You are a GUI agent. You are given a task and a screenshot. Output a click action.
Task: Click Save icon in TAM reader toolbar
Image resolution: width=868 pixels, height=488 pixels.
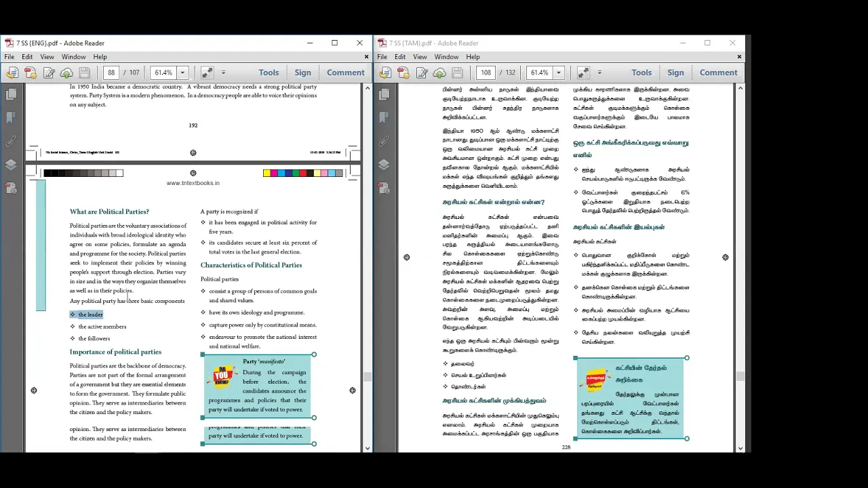point(458,73)
